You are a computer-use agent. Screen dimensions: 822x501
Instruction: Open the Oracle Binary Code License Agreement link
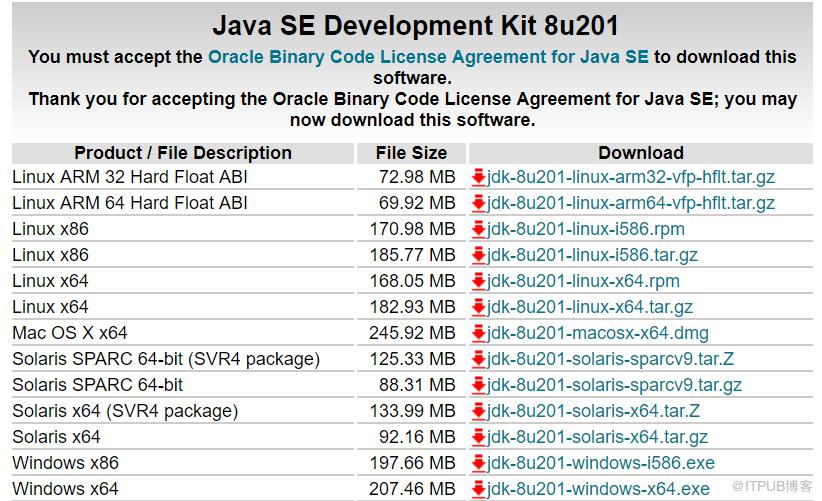pyautogui.click(x=428, y=57)
